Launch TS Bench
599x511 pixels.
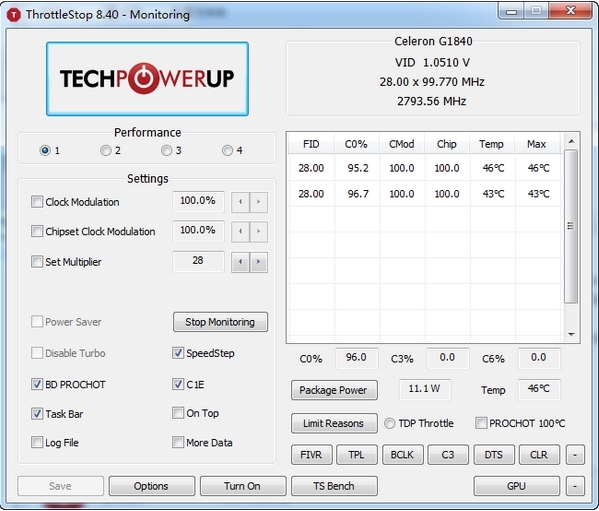[x=334, y=486]
